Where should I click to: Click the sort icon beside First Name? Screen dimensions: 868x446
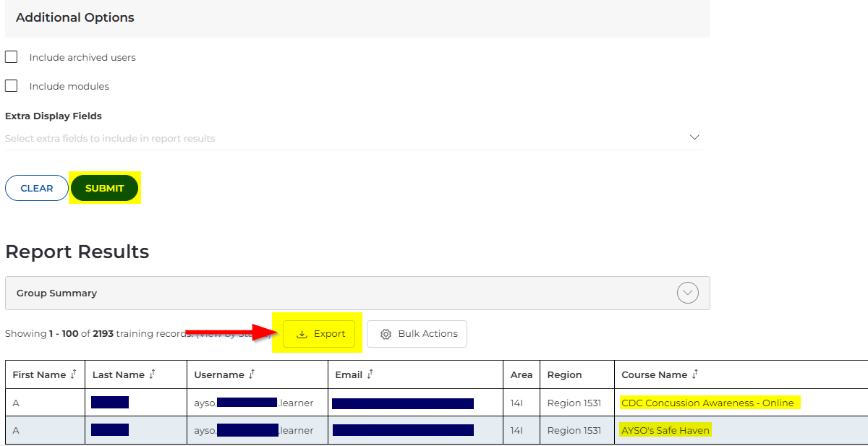point(74,374)
